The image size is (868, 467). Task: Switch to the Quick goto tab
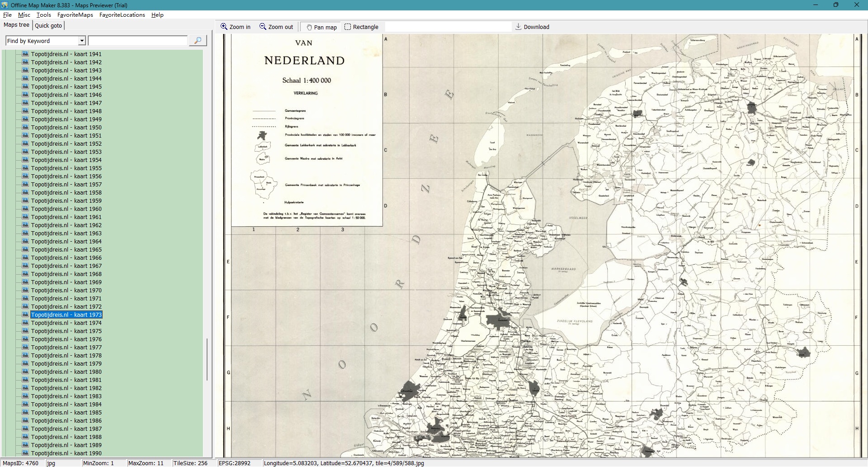coord(48,25)
